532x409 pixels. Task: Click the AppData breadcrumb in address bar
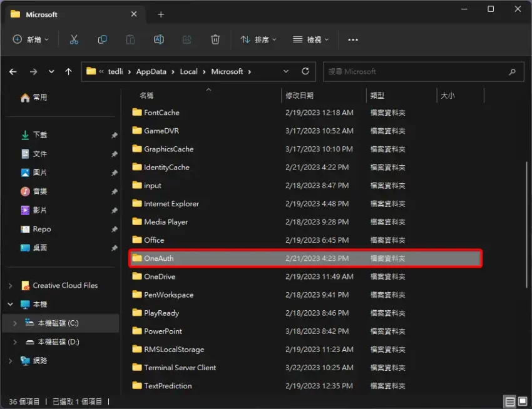point(151,71)
